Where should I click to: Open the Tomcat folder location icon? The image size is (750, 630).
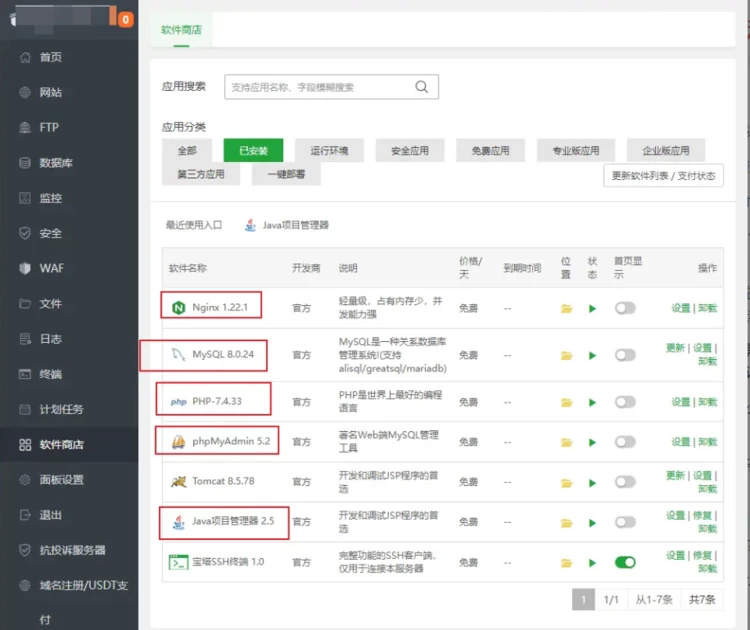(x=566, y=482)
